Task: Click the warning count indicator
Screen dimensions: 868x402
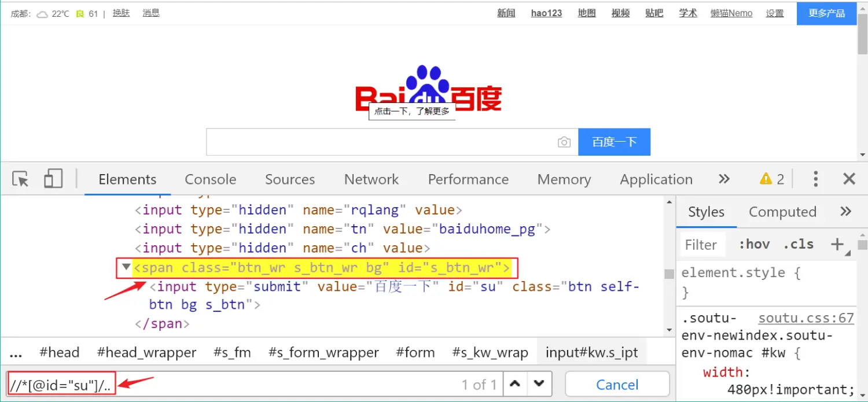Action: click(773, 179)
